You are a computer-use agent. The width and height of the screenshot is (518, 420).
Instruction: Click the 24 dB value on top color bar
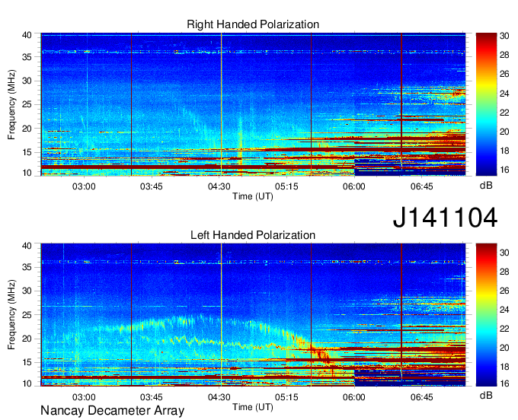(x=504, y=94)
